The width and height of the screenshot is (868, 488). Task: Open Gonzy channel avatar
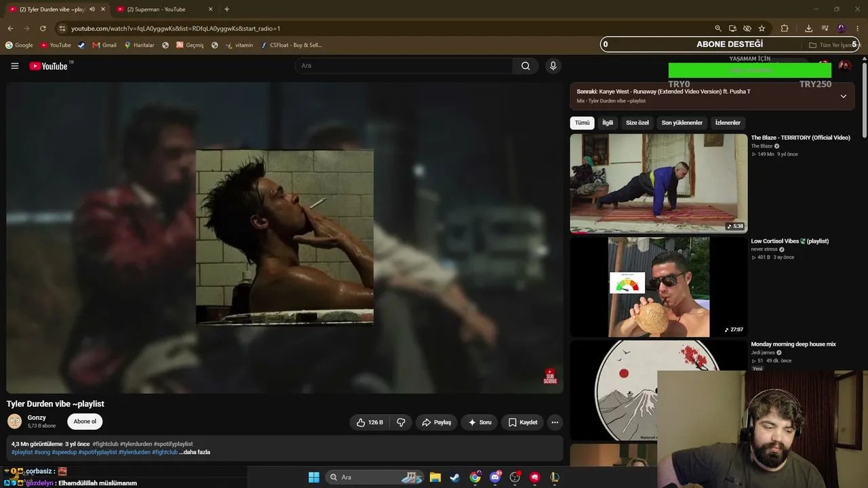point(14,422)
